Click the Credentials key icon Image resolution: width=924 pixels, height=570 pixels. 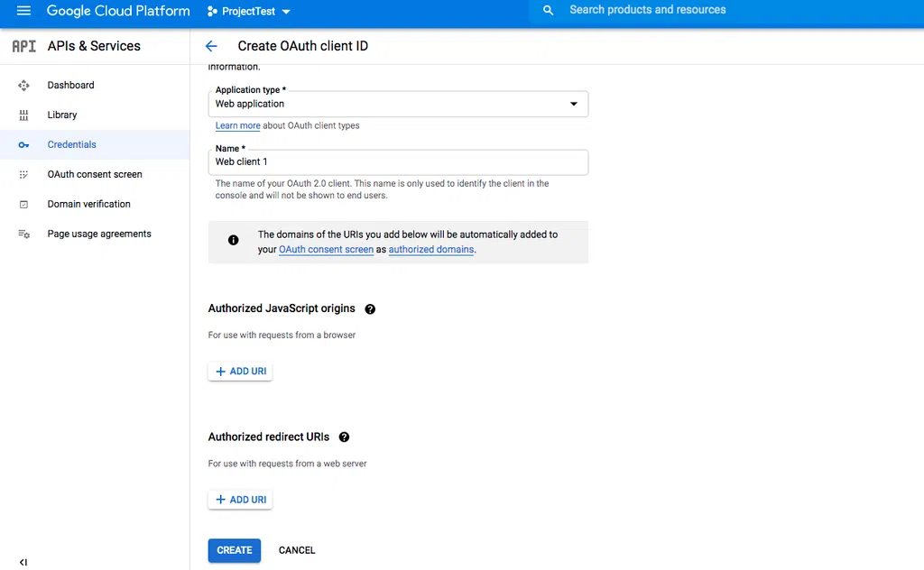[23, 145]
